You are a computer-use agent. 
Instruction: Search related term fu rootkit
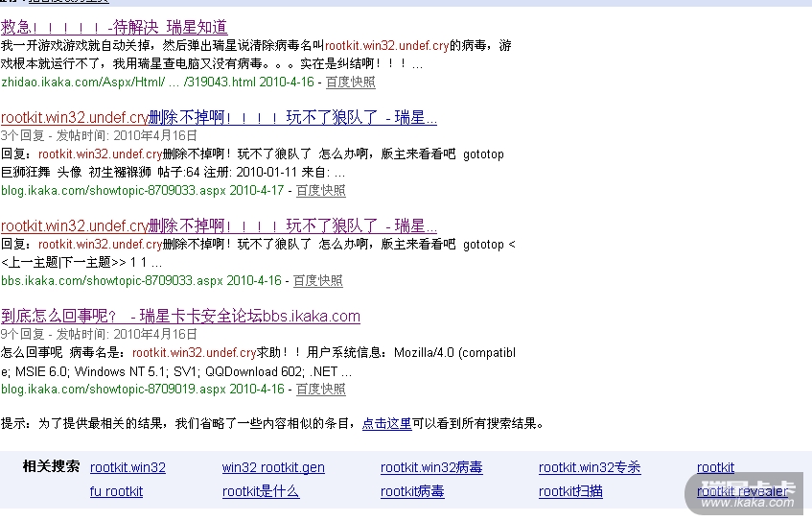[x=117, y=491]
